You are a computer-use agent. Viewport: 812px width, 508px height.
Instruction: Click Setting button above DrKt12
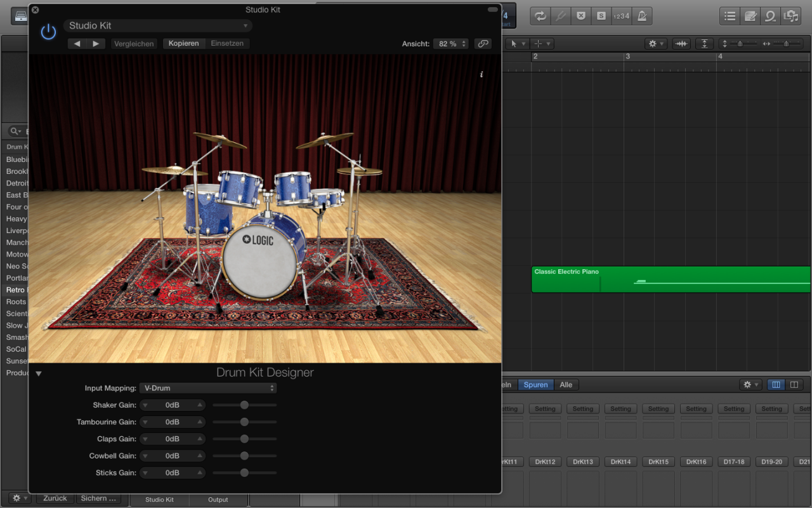pos(545,409)
